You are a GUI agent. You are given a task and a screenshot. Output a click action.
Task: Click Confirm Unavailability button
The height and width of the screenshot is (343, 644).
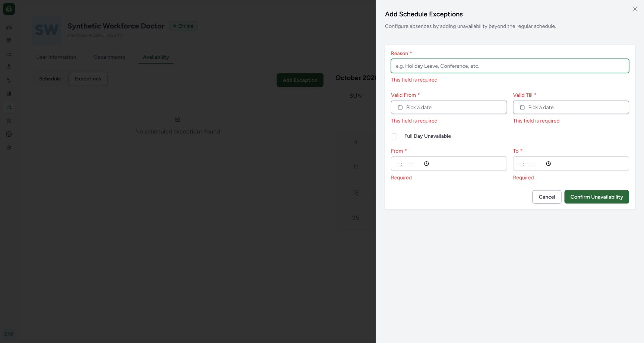pyautogui.click(x=596, y=197)
